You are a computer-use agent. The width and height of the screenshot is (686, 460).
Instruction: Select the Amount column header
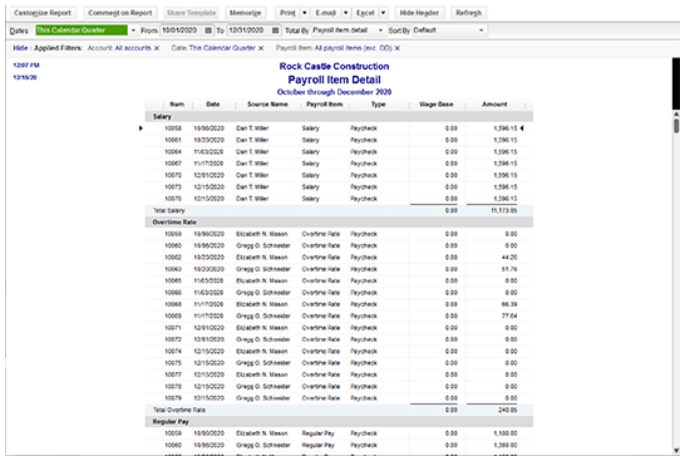(495, 104)
